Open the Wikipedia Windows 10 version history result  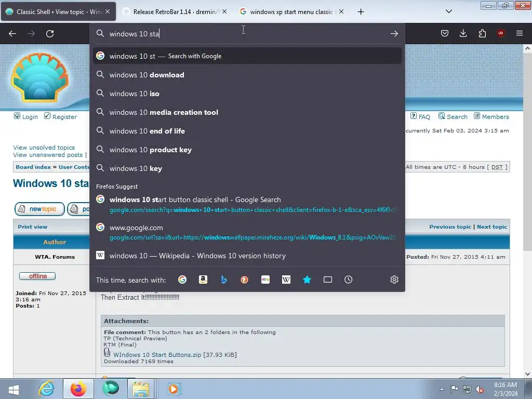(247, 256)
